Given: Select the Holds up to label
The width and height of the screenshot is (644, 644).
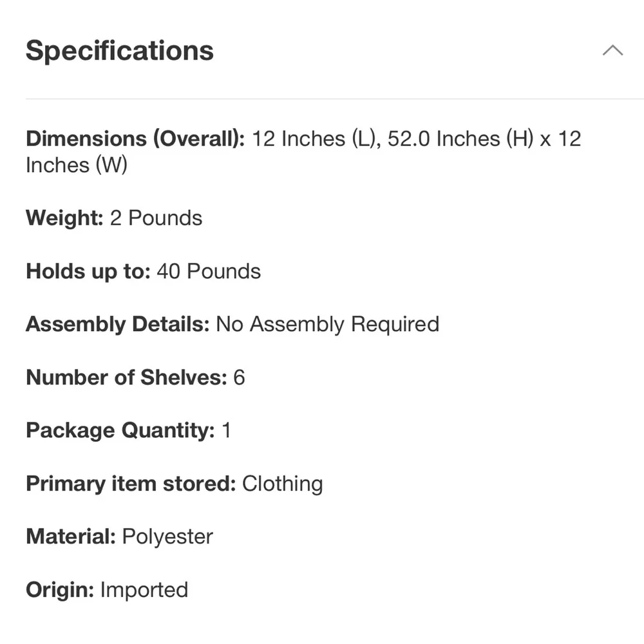Looking at the screenshot, I should (x=88, y=272).
